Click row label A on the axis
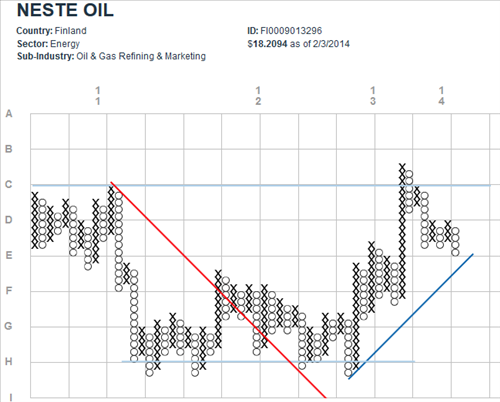 click(x=9, y=114)
